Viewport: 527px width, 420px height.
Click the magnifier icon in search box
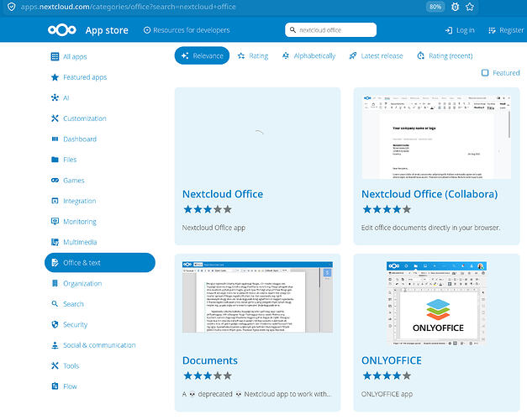pos(292,30)
